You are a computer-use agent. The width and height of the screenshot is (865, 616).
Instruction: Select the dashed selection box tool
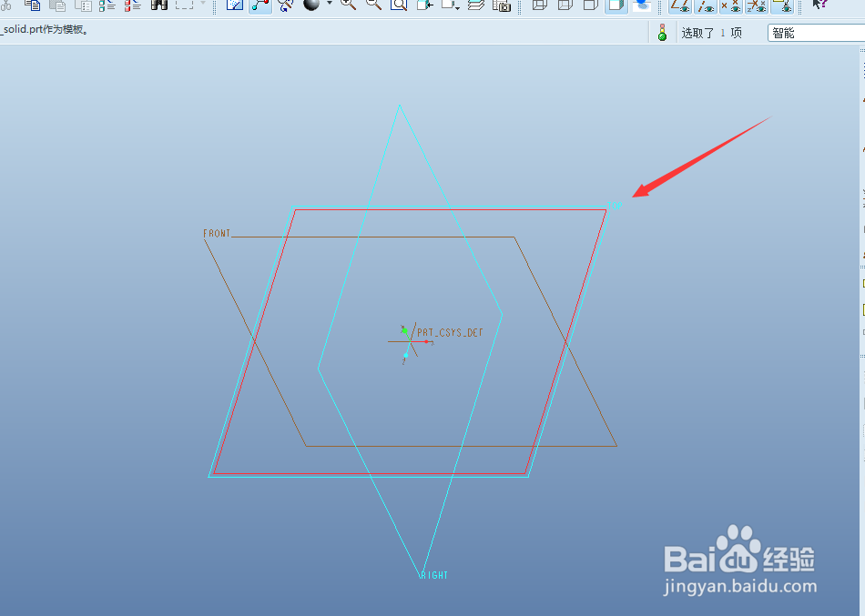(184, 5)
